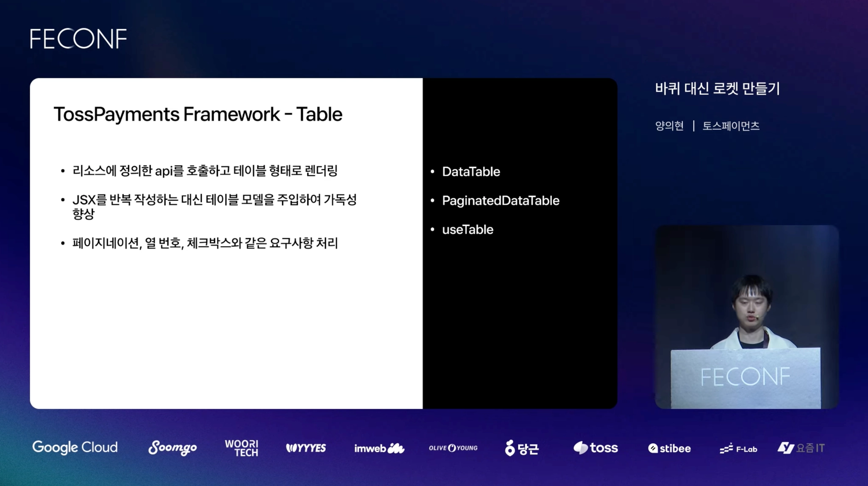The height and width of the screenshot is (486, 868).
Task: Click the Olive Young sponsor logo
Action: point(453,448)
